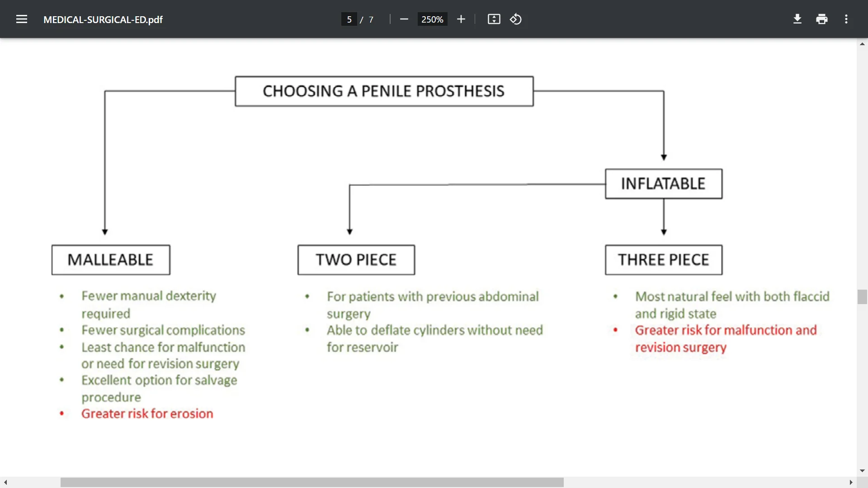The image size is (868, 488).
Task: Open the sidebar hamburger menu
Action: [x=21, y=19]
